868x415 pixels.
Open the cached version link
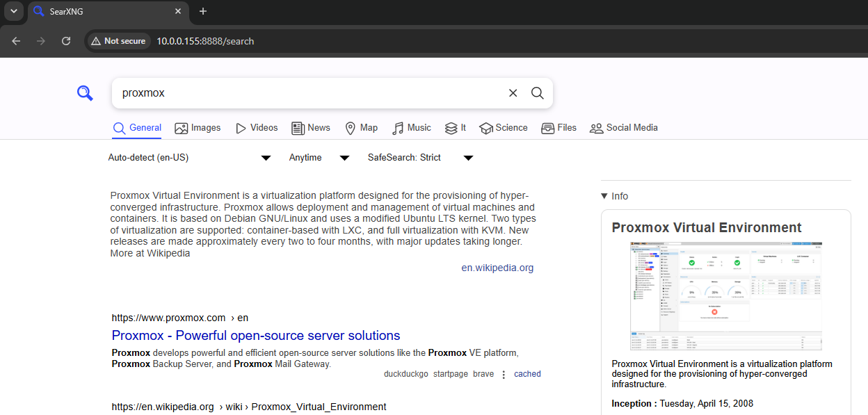coord(527,374)
